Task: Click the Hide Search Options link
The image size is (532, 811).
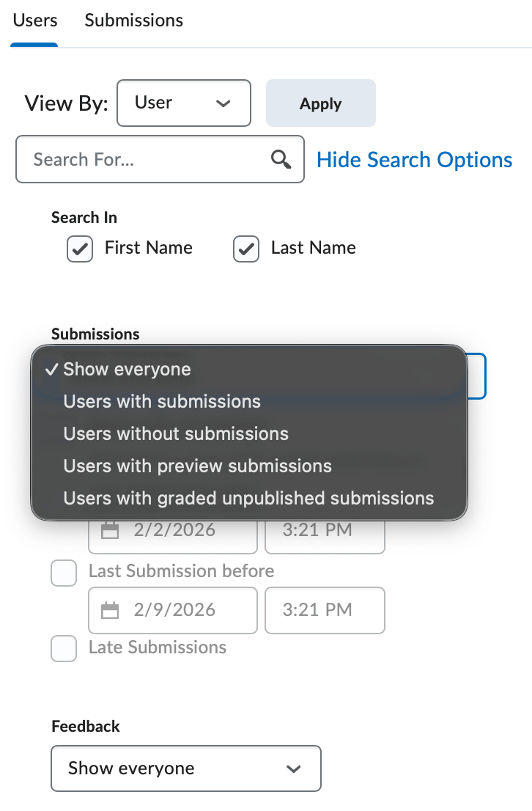Action: tap(414, 159)
